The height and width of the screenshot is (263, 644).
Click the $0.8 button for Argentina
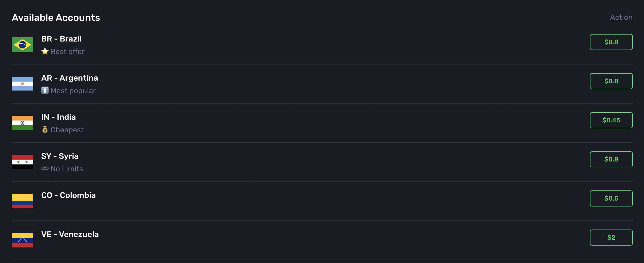(611, 81)
